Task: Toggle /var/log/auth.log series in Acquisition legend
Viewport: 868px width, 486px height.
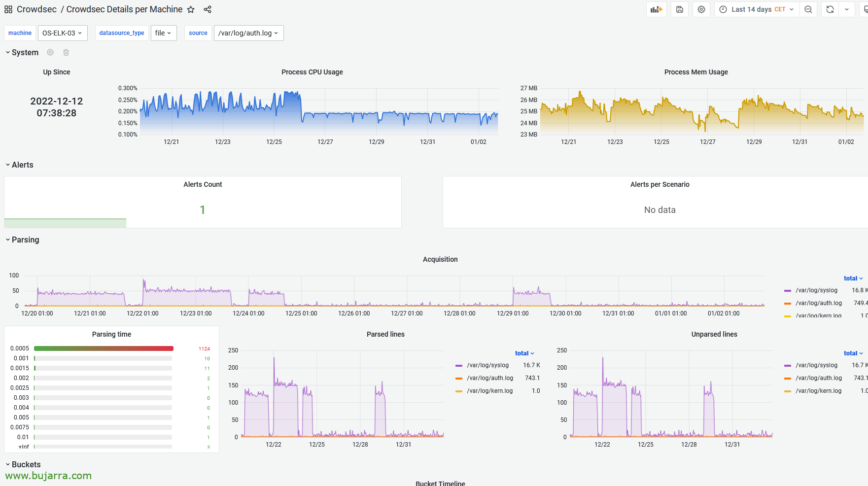Action: (819, 303)
